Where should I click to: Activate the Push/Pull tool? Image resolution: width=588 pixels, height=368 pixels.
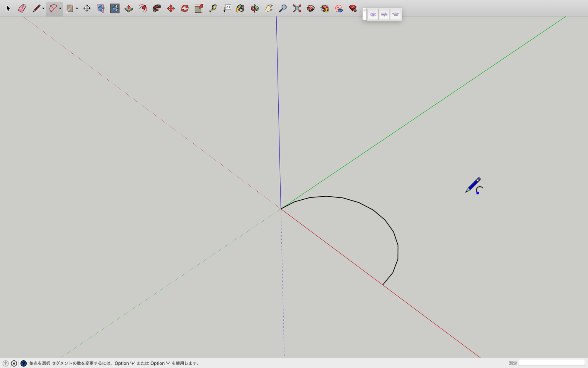tap(129, 8)
